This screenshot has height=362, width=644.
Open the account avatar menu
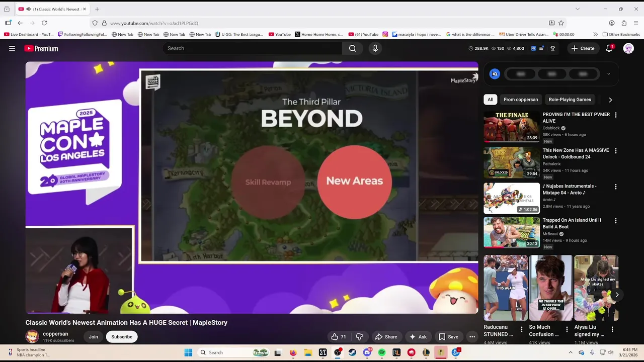[x=628, y=48]
